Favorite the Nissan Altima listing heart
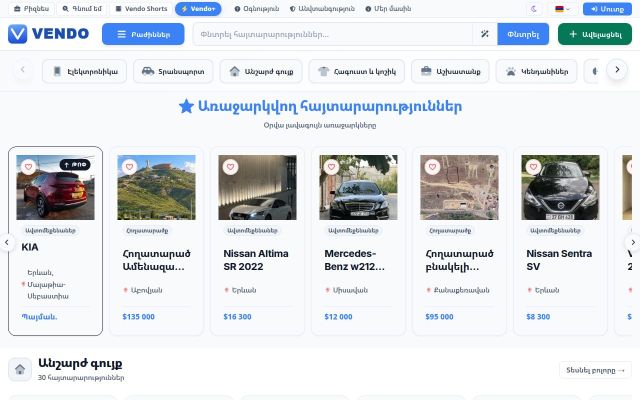 231,167
